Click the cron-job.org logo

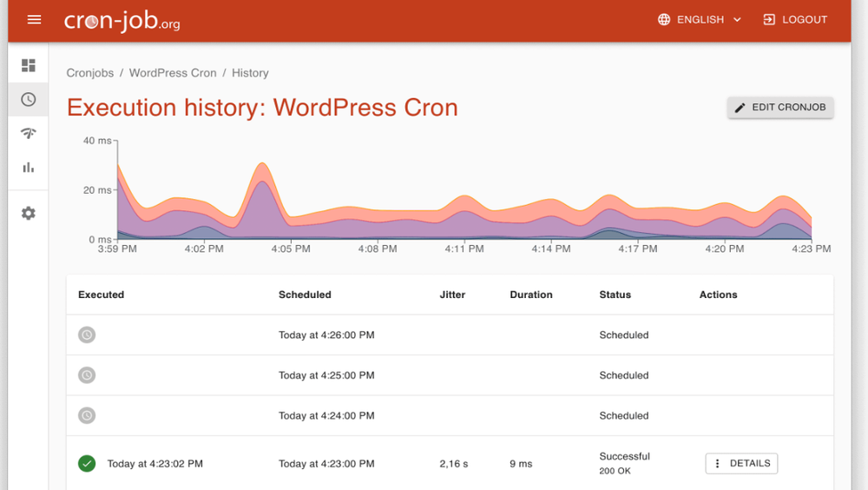[122, 21]
